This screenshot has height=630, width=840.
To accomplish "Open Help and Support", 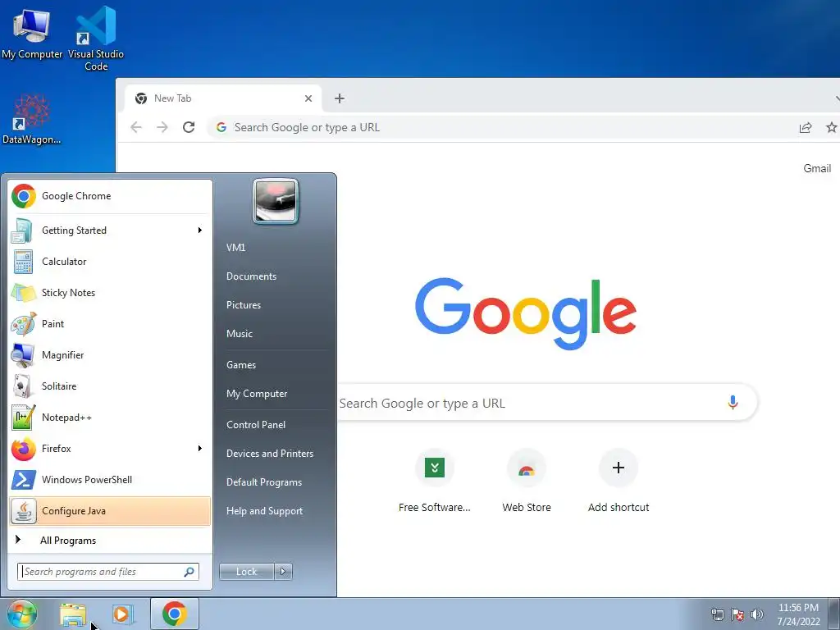I will (x=265, y=511).
